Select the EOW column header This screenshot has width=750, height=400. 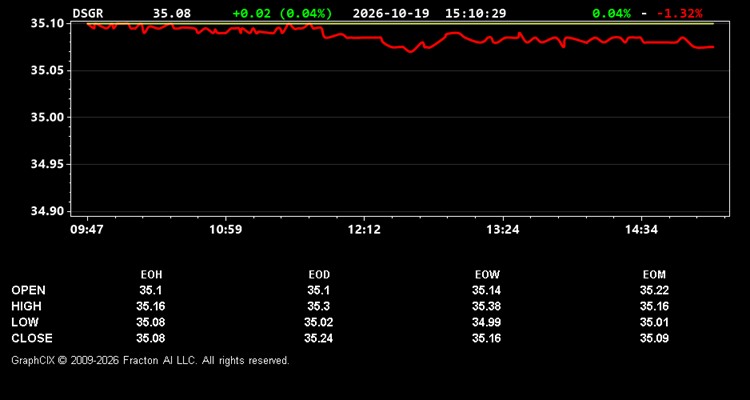pyautogui.click(x=487, y=275)
